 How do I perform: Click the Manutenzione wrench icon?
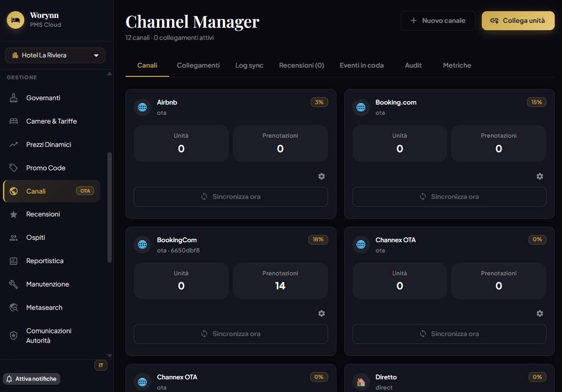(14, 285)
